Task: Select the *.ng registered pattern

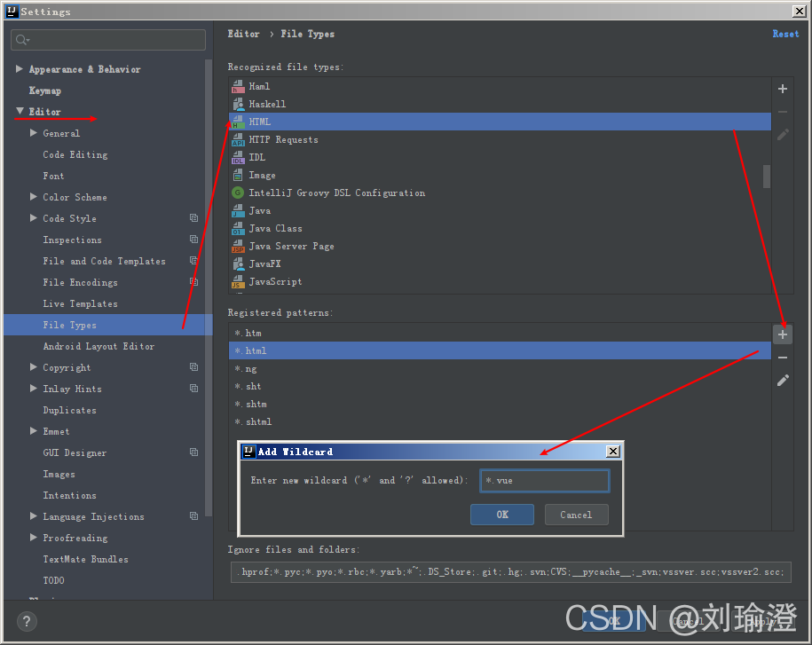Action: pyautogui.click(x=500, y=368)
